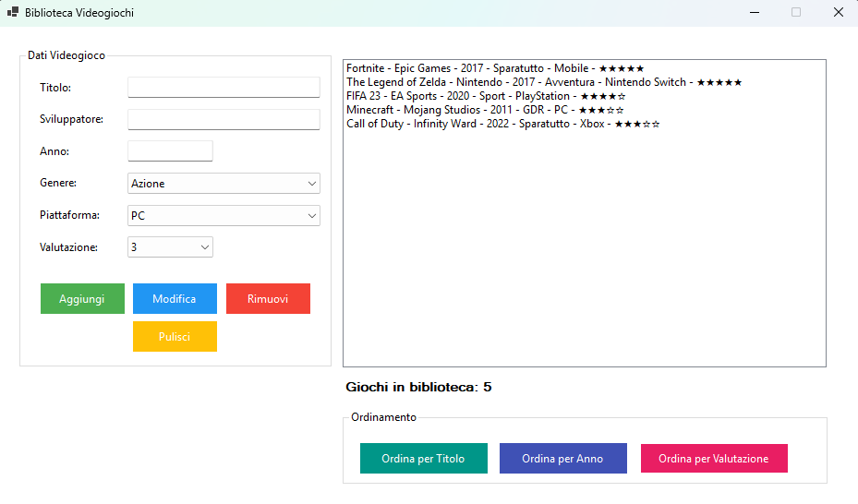Click the Giochi in biblioteca: 5 label

pos(418,387)
